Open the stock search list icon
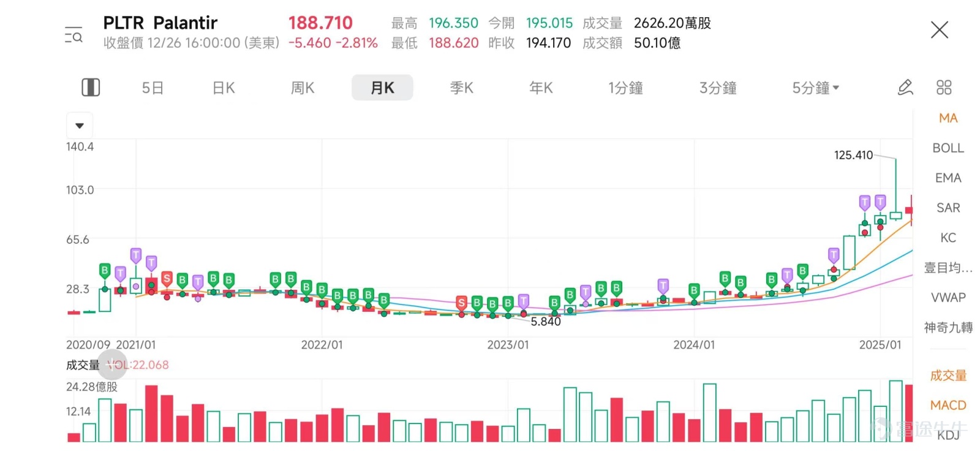This screenshot has height=451, width=980. pyautogui.click(x=73, y=35)
